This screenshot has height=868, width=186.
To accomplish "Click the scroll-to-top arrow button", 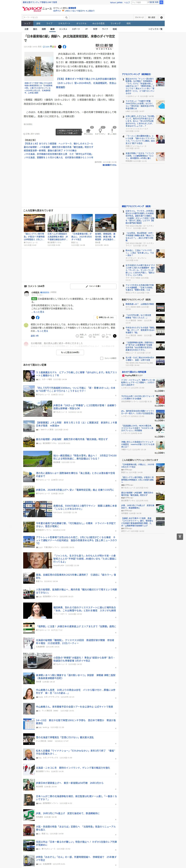I will [180, 536].
